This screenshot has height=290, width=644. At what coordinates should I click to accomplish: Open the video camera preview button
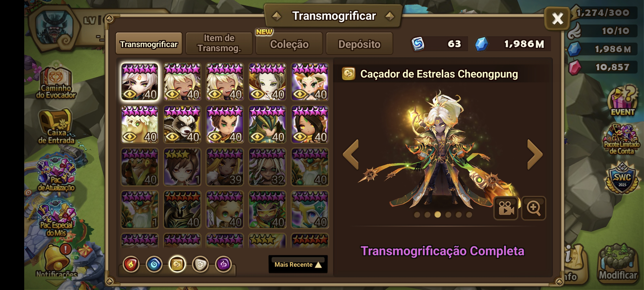point(506,208)
